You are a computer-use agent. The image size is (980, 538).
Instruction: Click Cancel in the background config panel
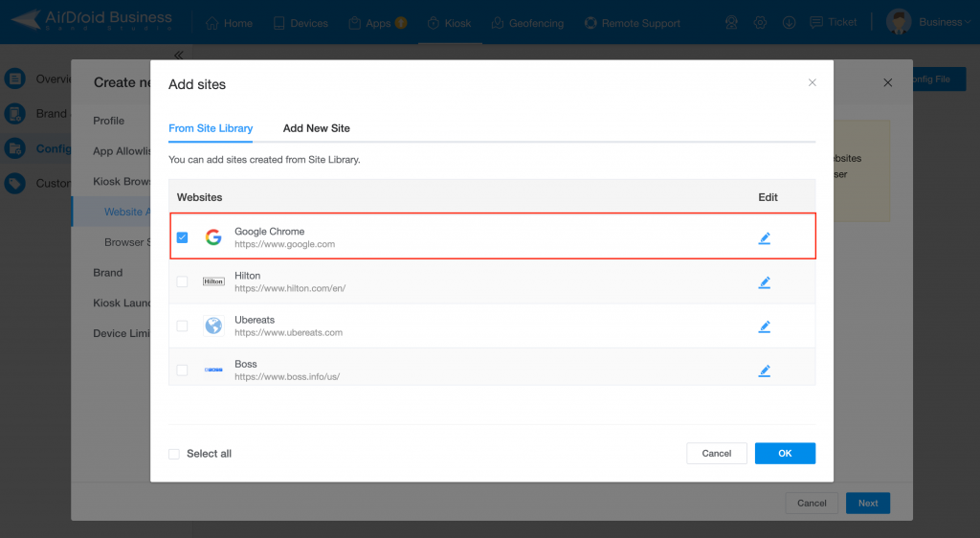[812, 503]
